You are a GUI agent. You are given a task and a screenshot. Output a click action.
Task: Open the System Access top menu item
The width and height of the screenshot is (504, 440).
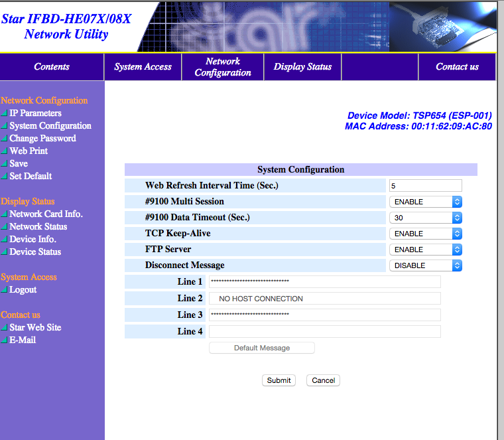pos(143,67)
